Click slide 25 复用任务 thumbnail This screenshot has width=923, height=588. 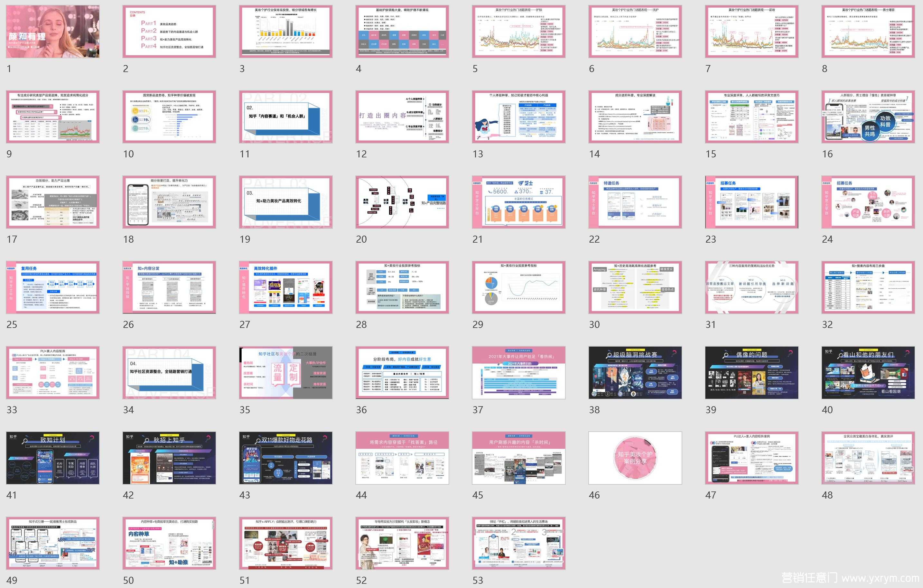(52, 287)
